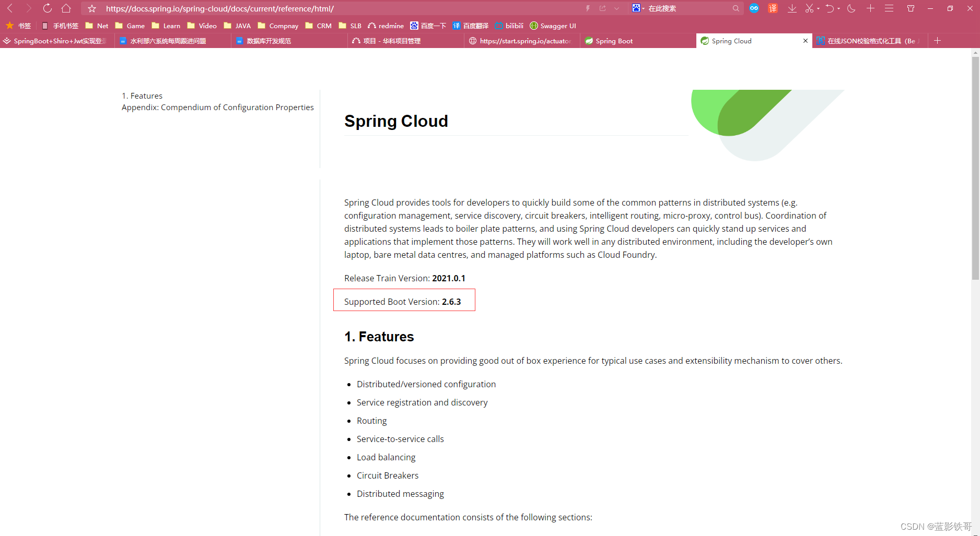
Task: Expand the screenshot tool dropdown arrow
Action: point(818,8)
